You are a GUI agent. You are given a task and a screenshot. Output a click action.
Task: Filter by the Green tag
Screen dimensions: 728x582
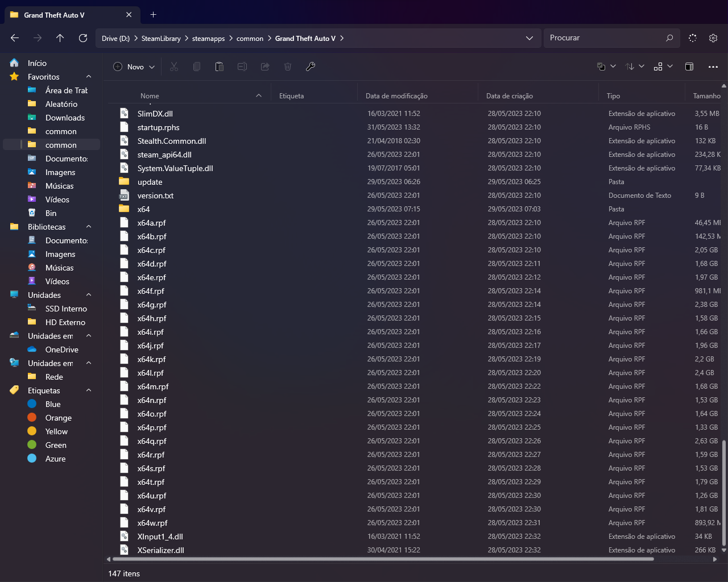56,445
